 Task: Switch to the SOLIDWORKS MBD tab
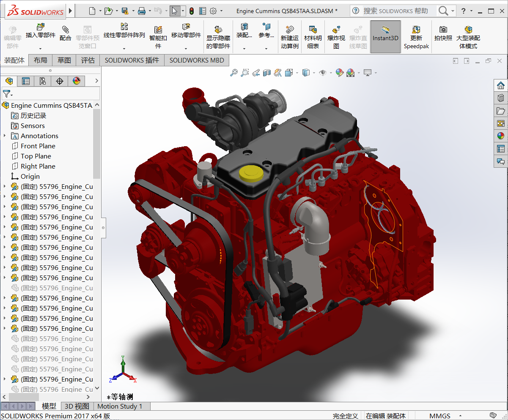point(196,60)
